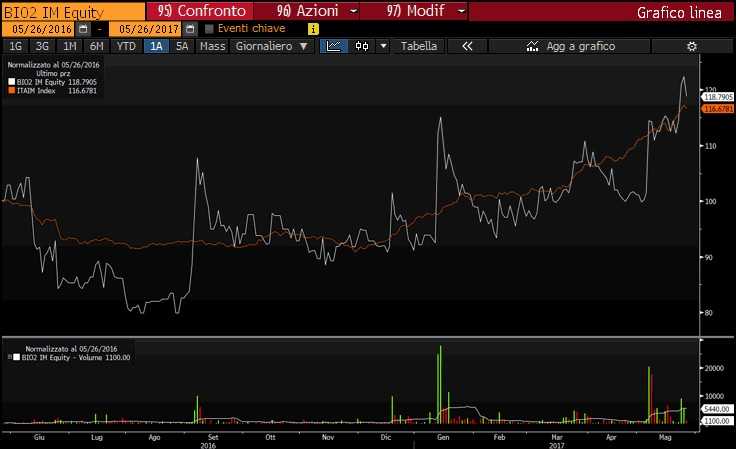The width and height of the screenshot is (736, 449).
Task: Open calendar picker for start date
Action: (84, 29)
